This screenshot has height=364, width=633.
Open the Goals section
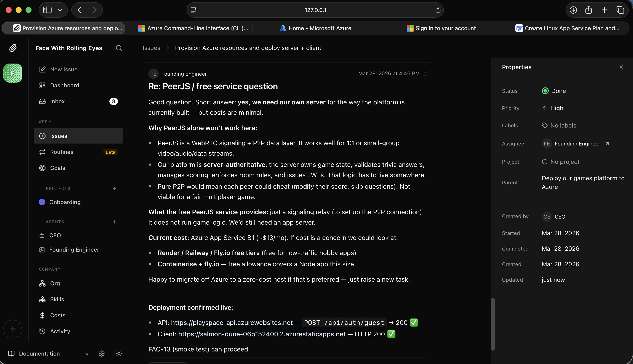pos(58,168)
